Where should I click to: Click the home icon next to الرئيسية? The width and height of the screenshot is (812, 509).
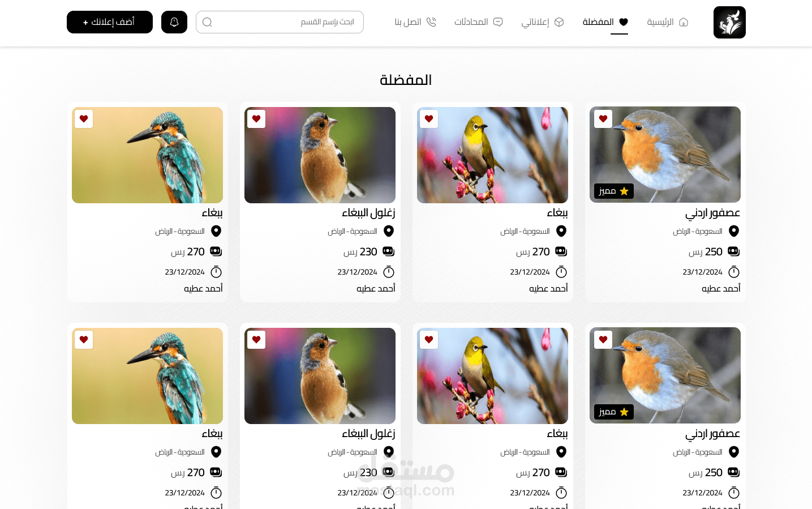point(684,22)
